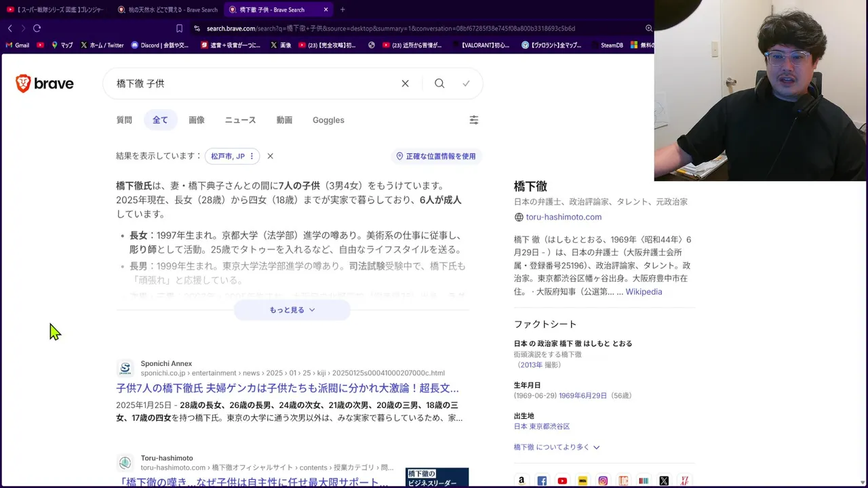The image size is (868, 488).
Task: Open Sponichi result 子供7人の橋下徹氏
Action: point(288,388)
